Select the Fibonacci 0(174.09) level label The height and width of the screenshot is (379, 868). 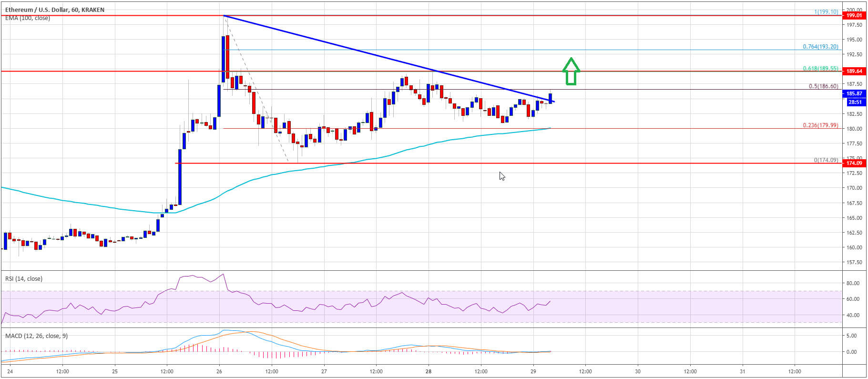click(x=826, y=160)
